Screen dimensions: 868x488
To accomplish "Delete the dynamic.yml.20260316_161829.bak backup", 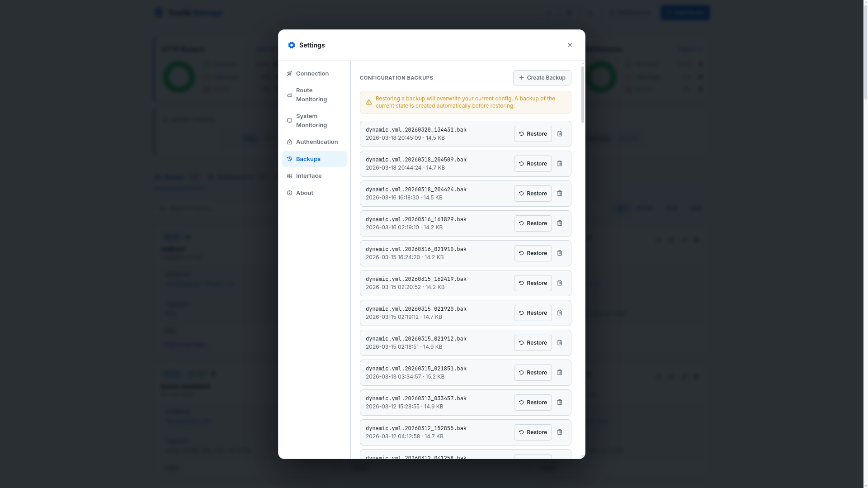I will click(x=560, y=223).
